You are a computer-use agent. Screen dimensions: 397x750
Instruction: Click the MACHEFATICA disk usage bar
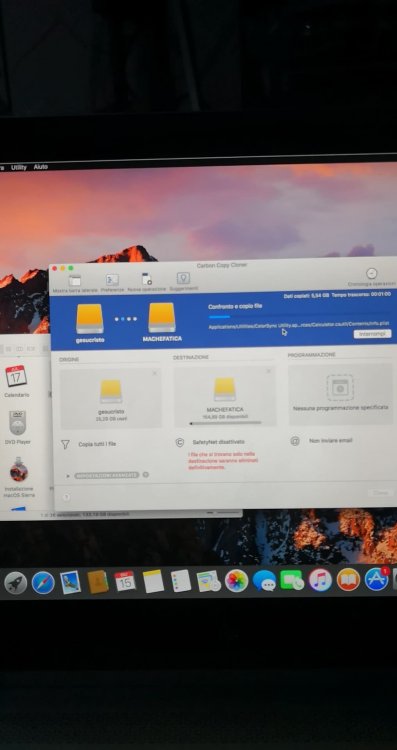tap(225, 423)
